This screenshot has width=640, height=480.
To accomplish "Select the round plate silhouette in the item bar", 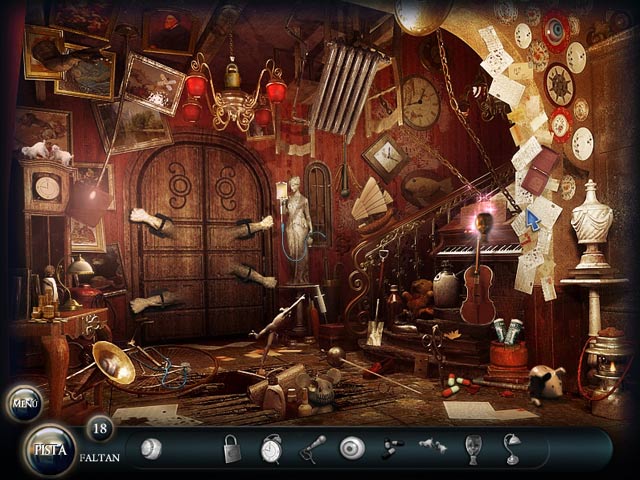I will coord(351,448).
